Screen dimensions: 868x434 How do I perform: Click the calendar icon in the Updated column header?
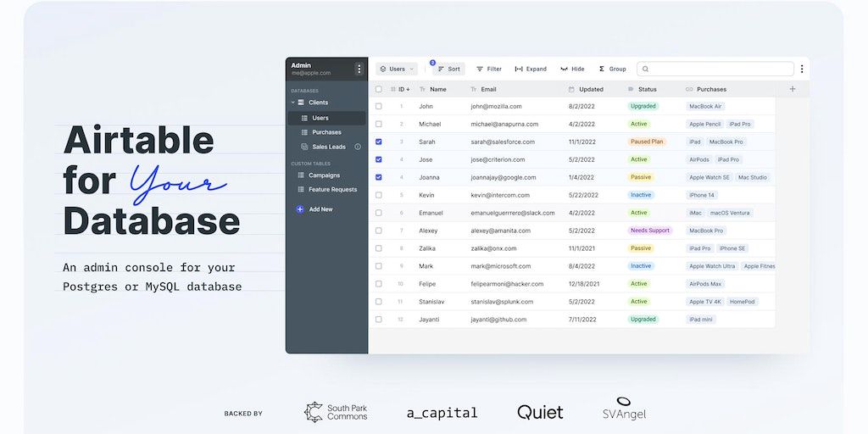pos(572,89)
